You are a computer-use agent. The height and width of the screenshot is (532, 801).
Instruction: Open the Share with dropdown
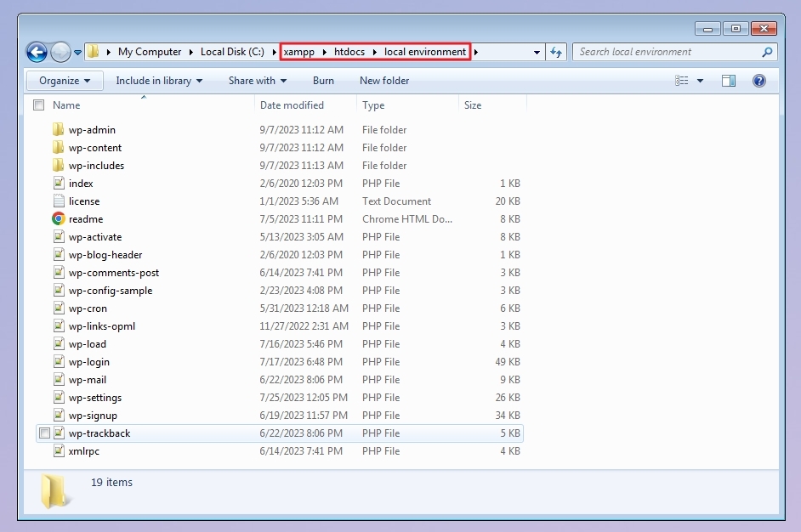258,81
